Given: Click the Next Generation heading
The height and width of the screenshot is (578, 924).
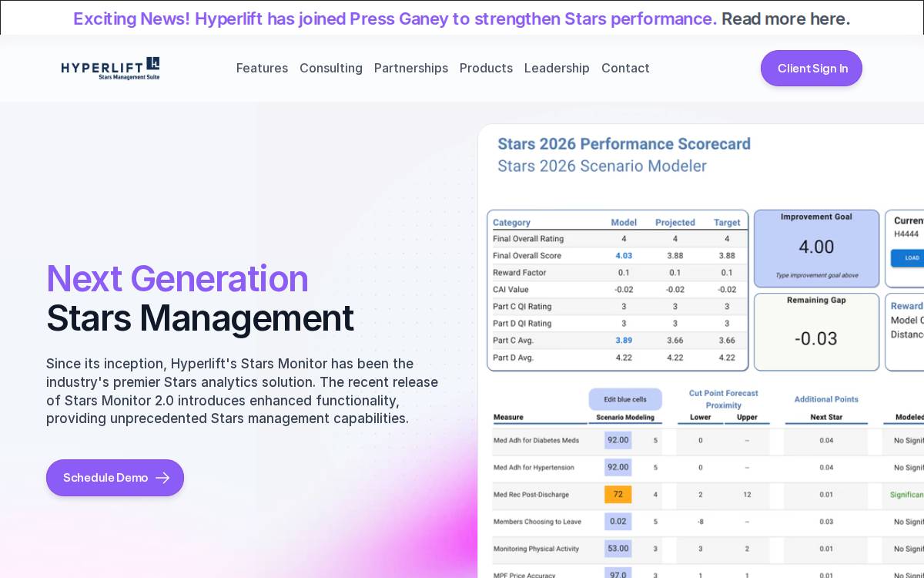Looking at the screenshot, I should (177, 279).
